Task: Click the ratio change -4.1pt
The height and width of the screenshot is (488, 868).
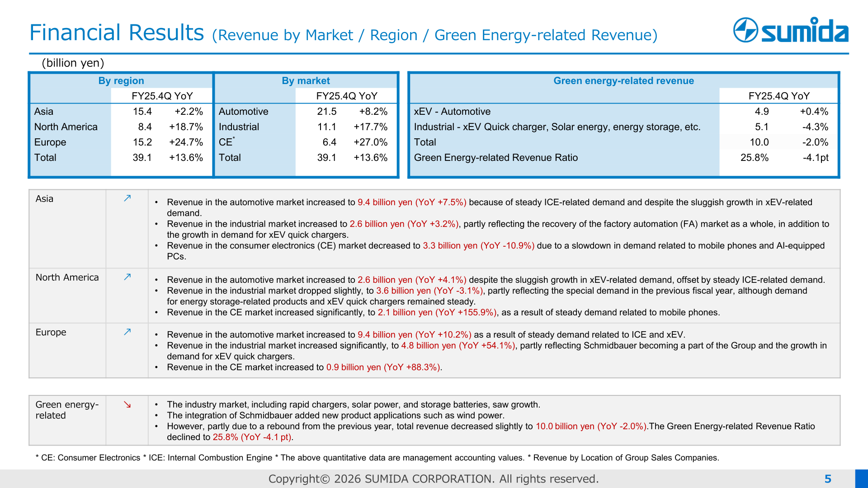Action: pyautogui.click(x=816, y=158)
